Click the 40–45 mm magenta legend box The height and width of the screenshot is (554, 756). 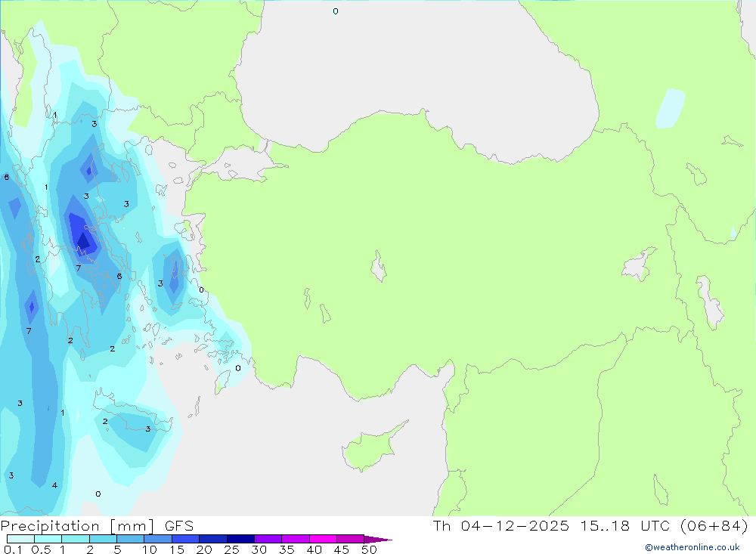pyautogui.click(x=323, y=539)
